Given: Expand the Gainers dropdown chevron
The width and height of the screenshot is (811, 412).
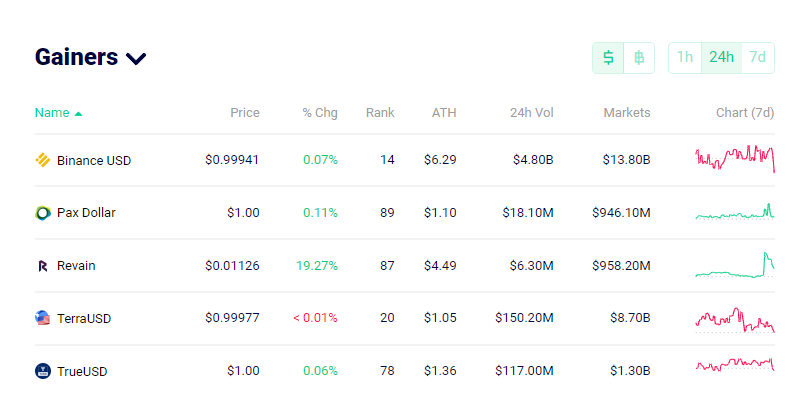Looking at the screenshot, I should click(136, 58).
